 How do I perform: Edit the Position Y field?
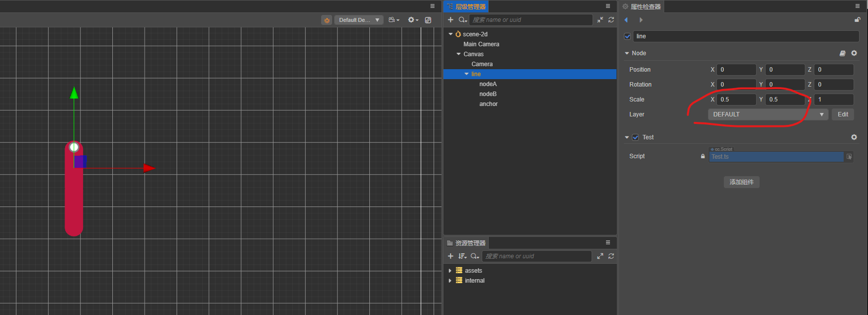785,70
